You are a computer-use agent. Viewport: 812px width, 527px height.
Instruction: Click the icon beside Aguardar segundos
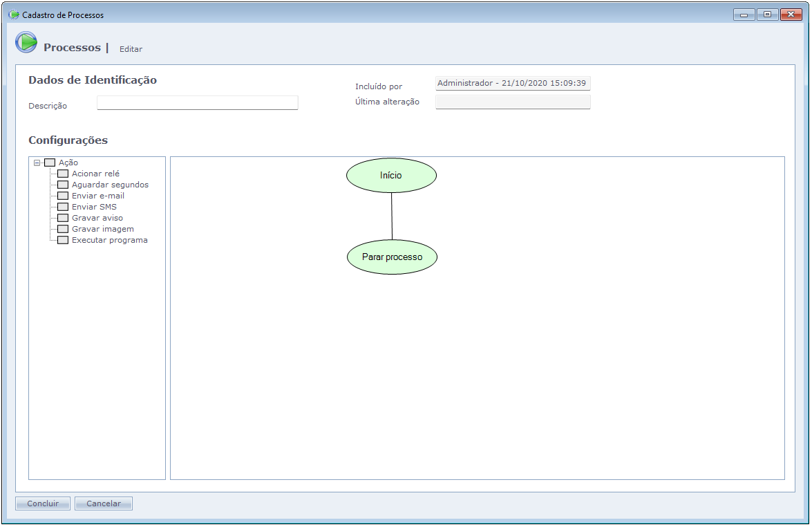pyautogui.click(x=63, y=185)
